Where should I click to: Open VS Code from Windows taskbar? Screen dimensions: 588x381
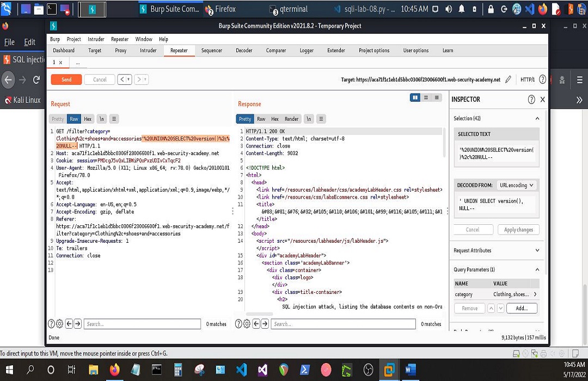pos(242,370)
